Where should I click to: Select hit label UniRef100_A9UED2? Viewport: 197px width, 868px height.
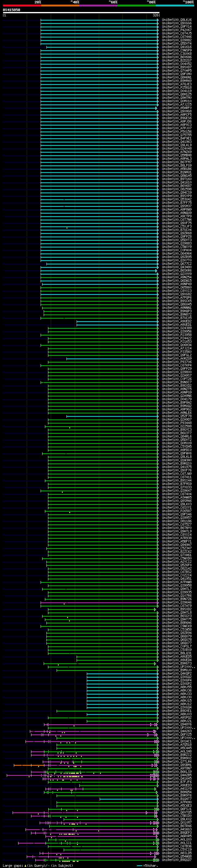(x=177, y=321)
